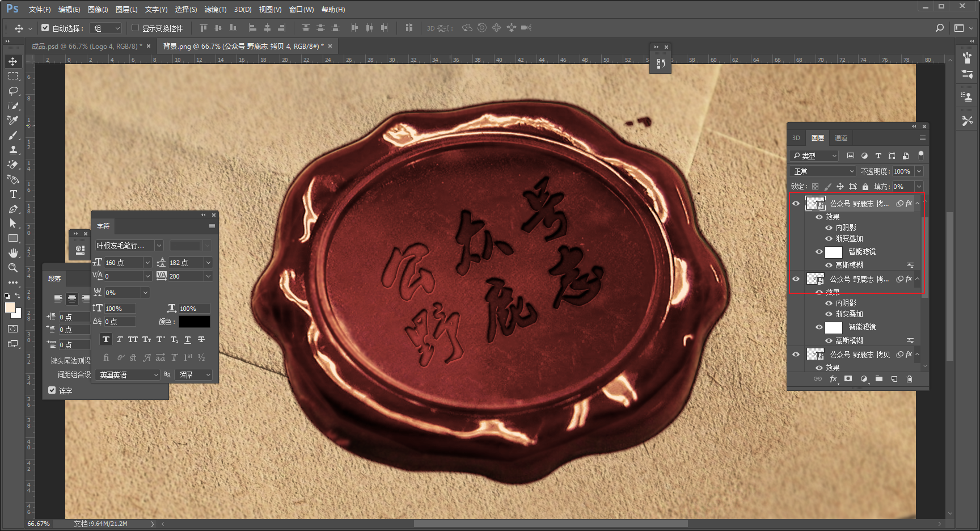Add a layer mask
This screenshot has height=531, width=980.
point(848,379)
